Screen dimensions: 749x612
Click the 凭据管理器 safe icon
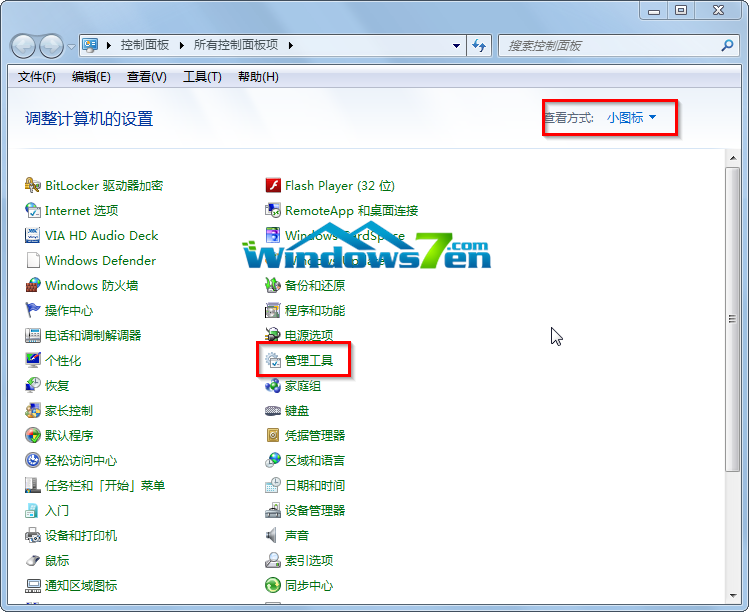click(x=273, y=435)
